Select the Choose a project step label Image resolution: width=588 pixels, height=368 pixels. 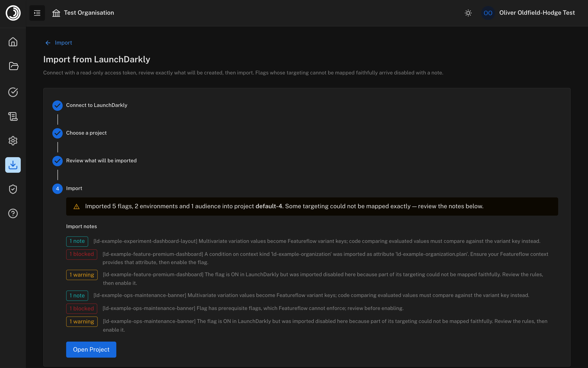pos(86,133)
